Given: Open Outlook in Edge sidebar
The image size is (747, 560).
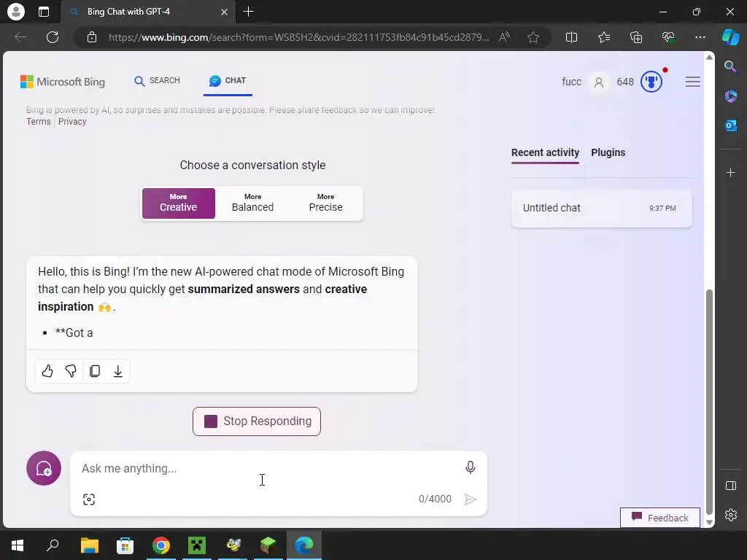Looking at the screenshot, I should pyautogui.click(x=730, y=125).
